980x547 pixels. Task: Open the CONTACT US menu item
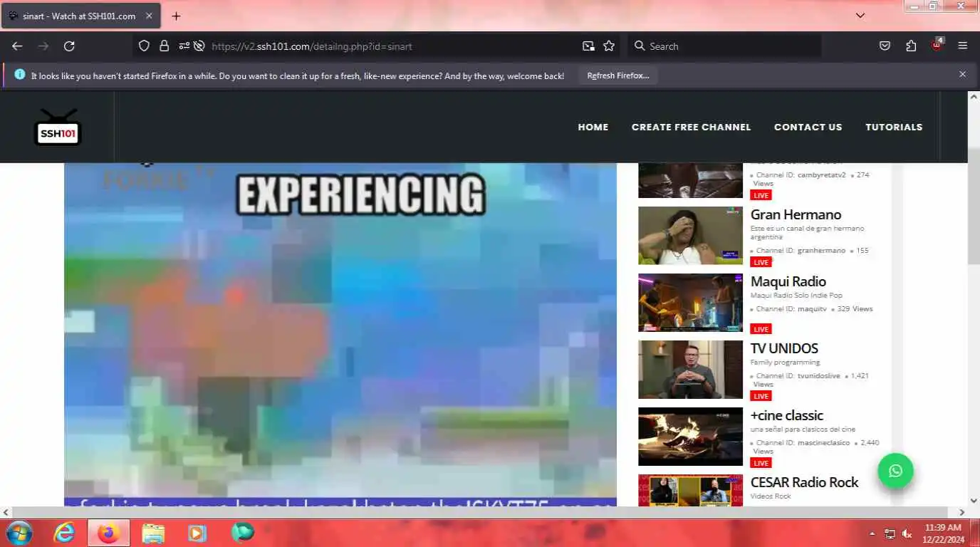point(808,127)
